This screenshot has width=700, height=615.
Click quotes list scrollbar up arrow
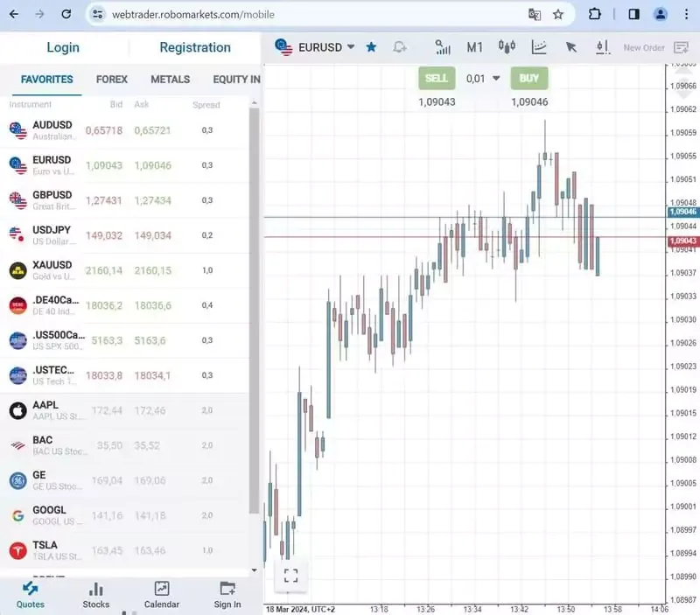tap(254, 102)
